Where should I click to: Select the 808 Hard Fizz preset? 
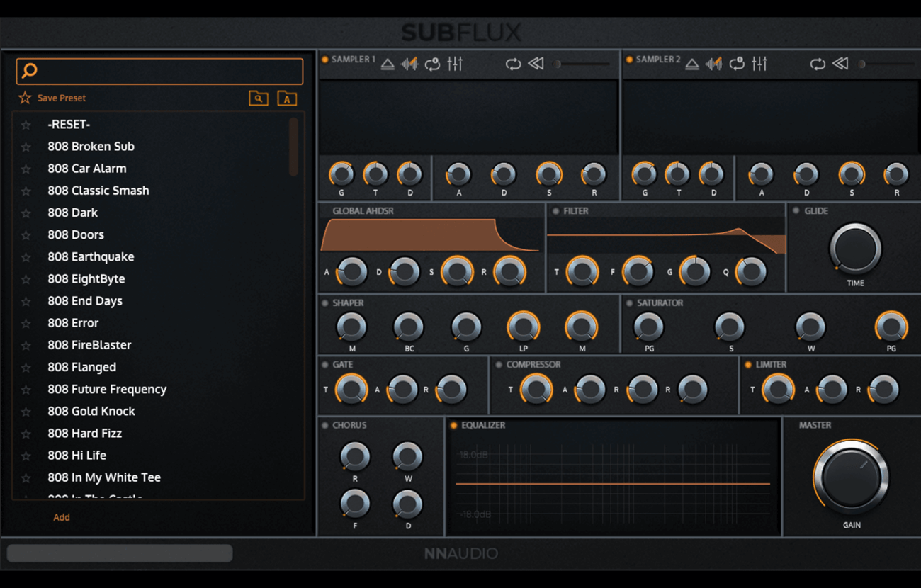coord(85,434)
